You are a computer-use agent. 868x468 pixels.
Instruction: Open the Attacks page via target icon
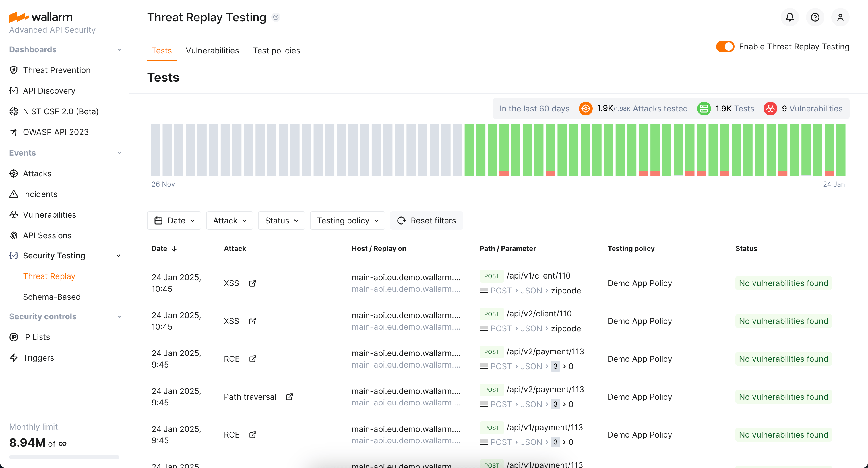14,173
